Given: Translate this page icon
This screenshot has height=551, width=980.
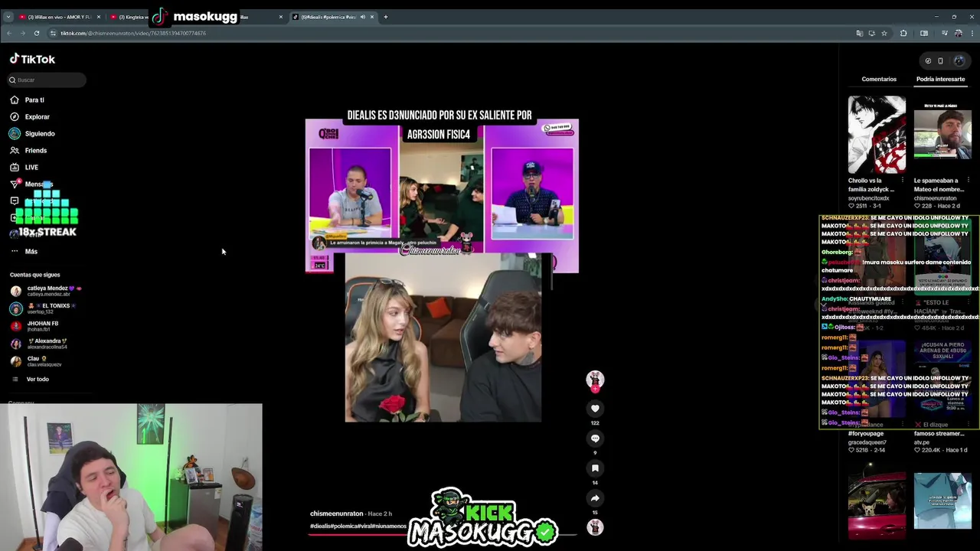Looking at the screenshot, I should tap(859, 33).
